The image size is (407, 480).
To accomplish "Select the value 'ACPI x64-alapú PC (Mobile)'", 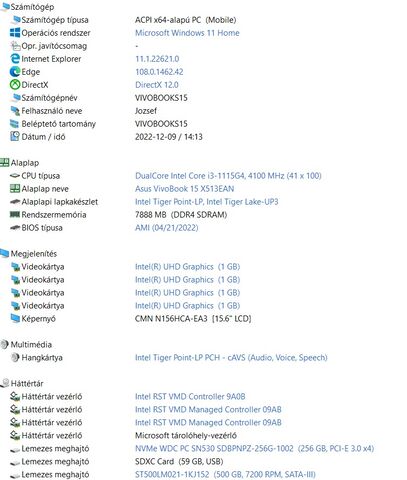I will coord(185,20).
